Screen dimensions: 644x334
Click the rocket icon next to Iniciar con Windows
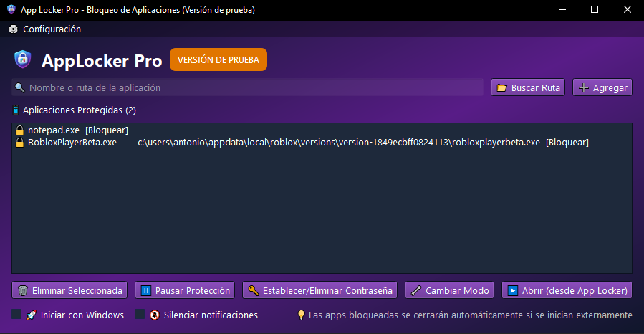[31, 315]
